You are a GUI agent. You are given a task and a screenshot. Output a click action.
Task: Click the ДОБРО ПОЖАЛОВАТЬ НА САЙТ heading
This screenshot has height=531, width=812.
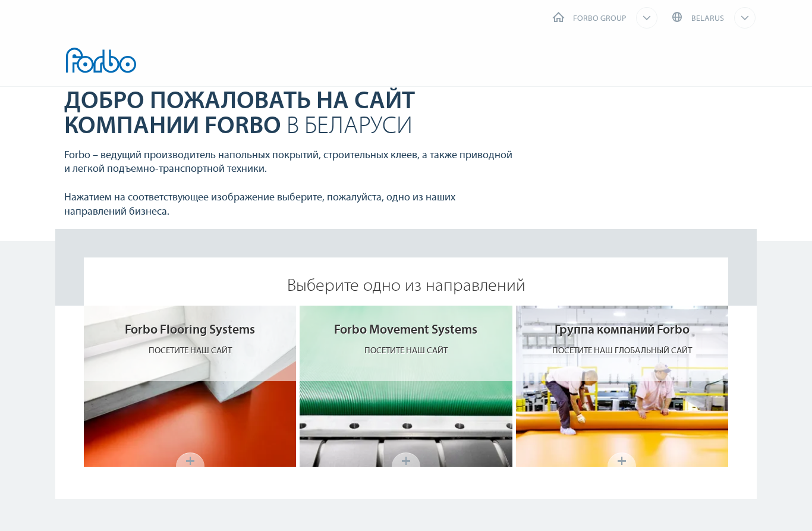(x=240, y=112)
